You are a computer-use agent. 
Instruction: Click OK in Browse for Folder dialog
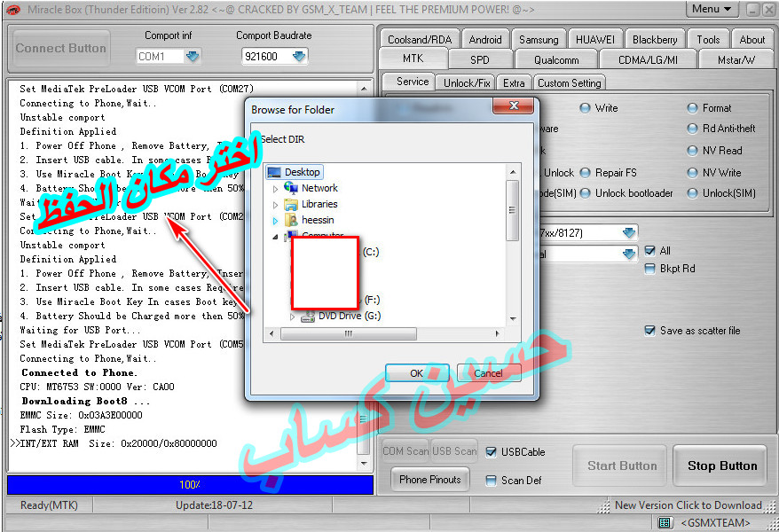417,373
